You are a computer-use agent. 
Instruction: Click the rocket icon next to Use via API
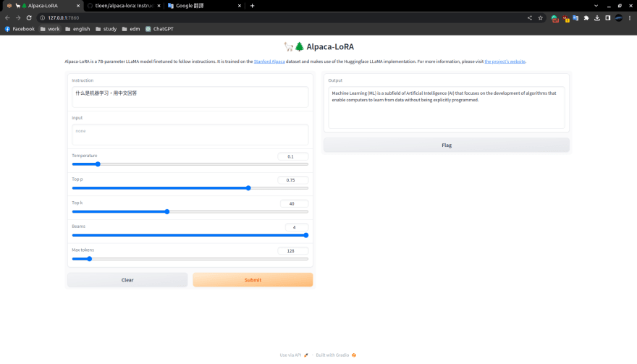[306, 355]
